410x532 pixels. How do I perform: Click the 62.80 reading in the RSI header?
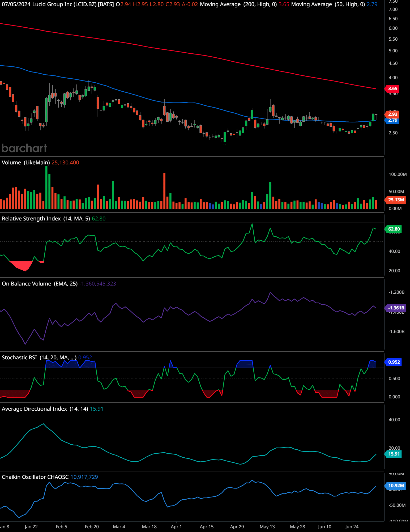[x=99, y=219]
